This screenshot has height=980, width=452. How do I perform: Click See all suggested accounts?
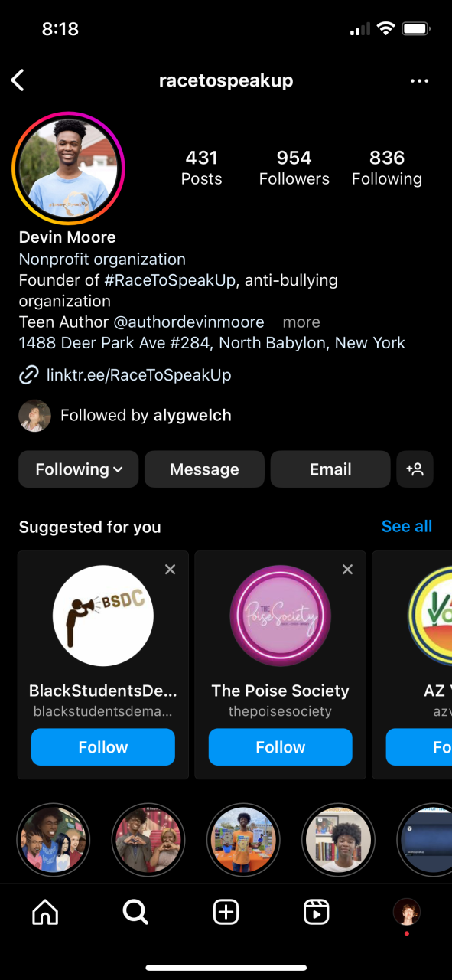pyautogui.click(x=407, y=526)
